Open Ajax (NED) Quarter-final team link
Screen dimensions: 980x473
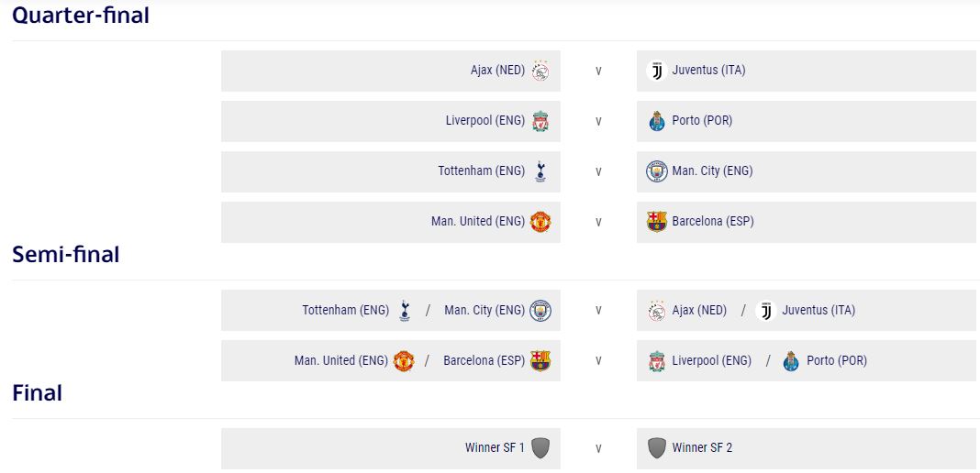click(497, 71)
